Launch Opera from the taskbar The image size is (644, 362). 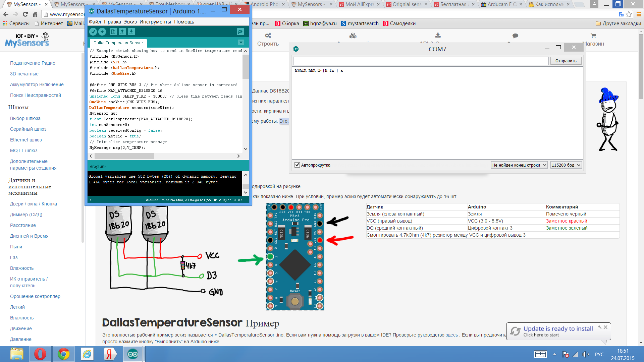(40, 354)
